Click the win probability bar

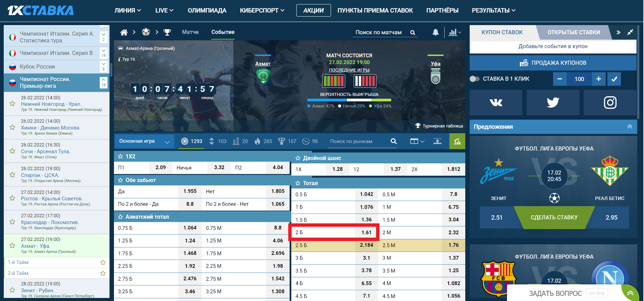tap(349, 100)
